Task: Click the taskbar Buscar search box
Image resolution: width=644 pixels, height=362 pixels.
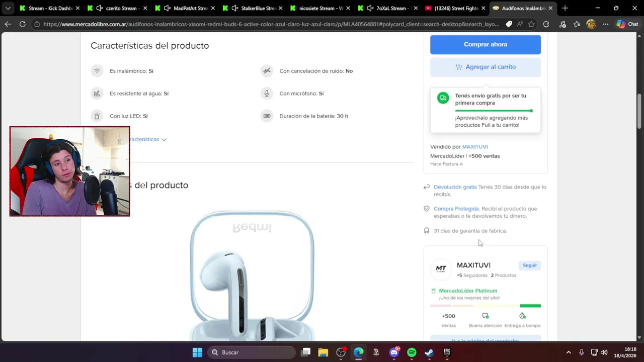Action: coord(252,352)
